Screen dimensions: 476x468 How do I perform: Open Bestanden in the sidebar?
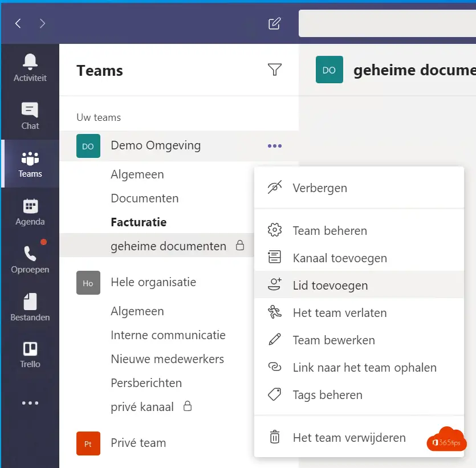click(x=30, y=307)
